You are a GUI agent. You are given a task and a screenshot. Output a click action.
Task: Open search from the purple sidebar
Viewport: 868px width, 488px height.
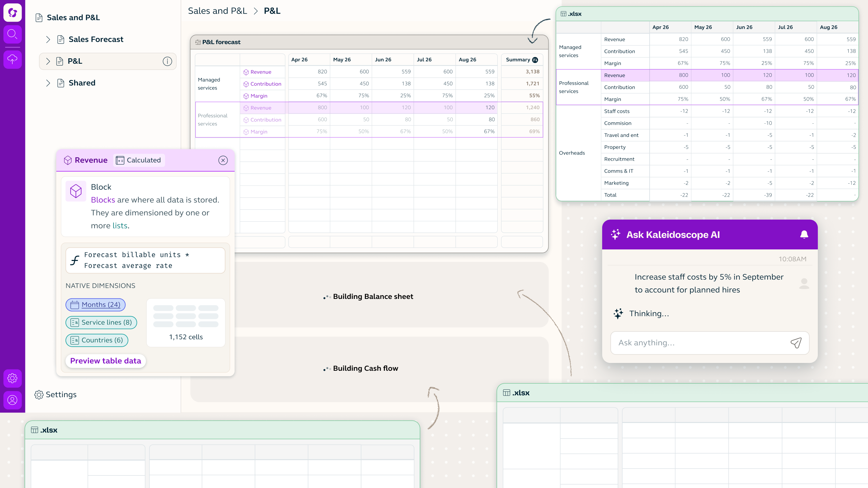tap(13, 34)
